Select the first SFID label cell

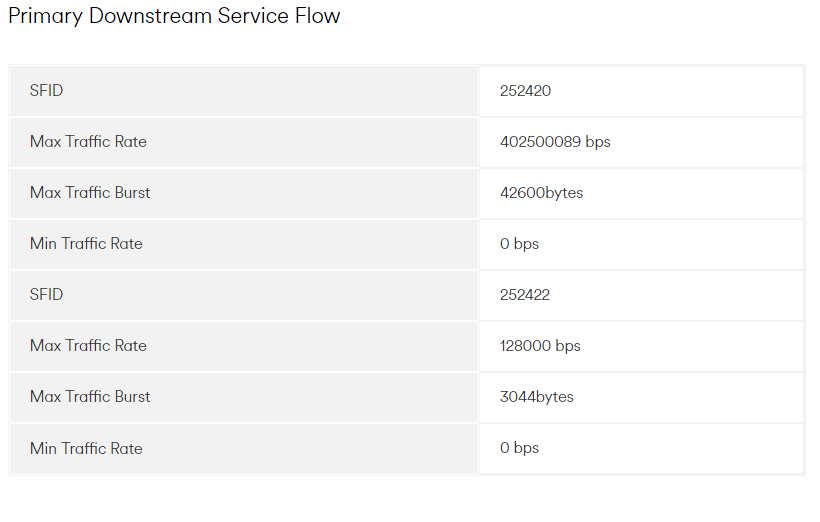pos(244,90)
